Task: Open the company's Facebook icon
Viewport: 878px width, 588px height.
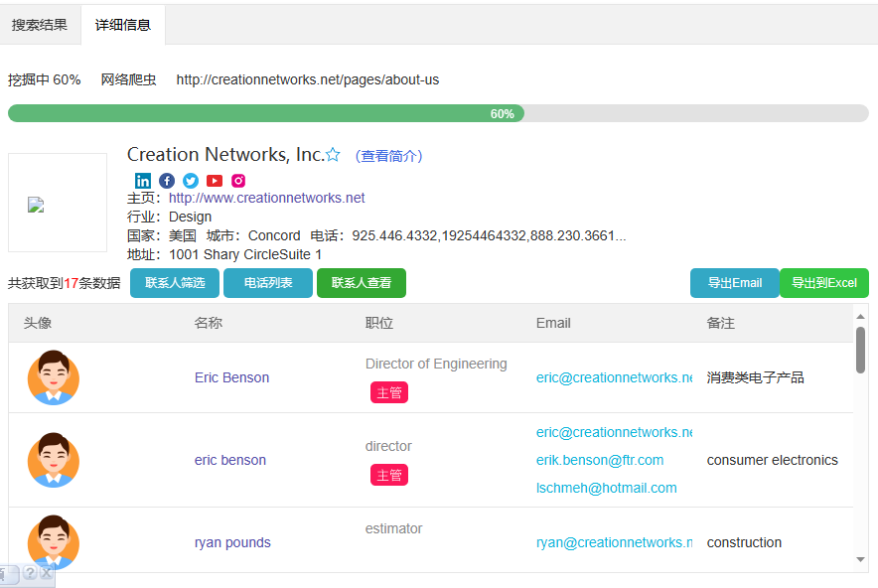Action: click(x=167, y=181)
